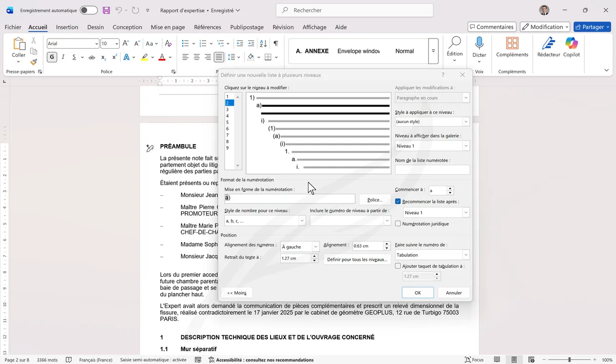Screen dimensions: 616x364
Task: Uncheck Recommencer la liste après checkbox
Action: pos(398,201)
